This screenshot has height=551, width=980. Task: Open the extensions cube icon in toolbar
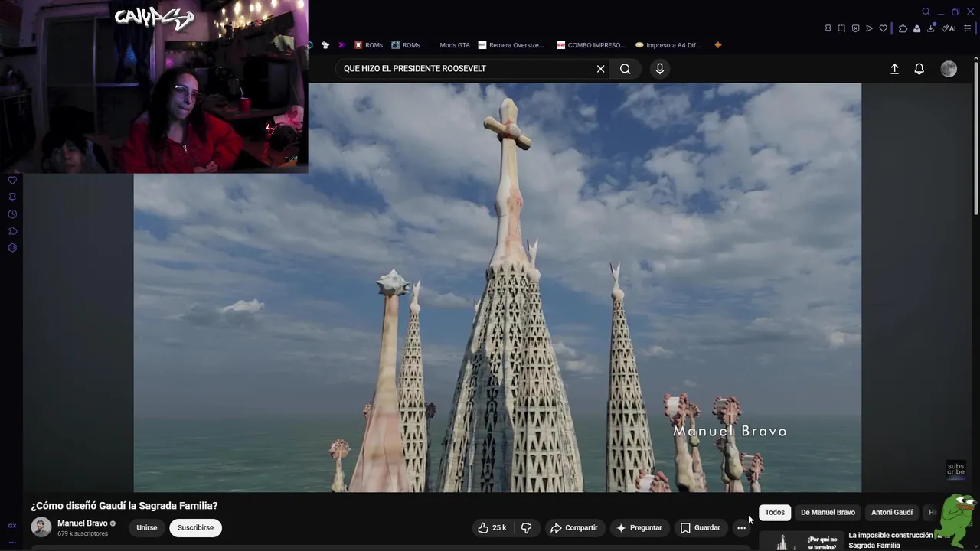[x=903, y=28]
